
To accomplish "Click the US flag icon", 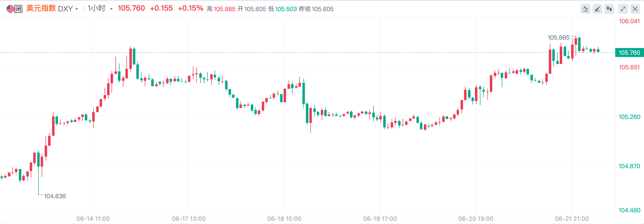I will [10, 9].
